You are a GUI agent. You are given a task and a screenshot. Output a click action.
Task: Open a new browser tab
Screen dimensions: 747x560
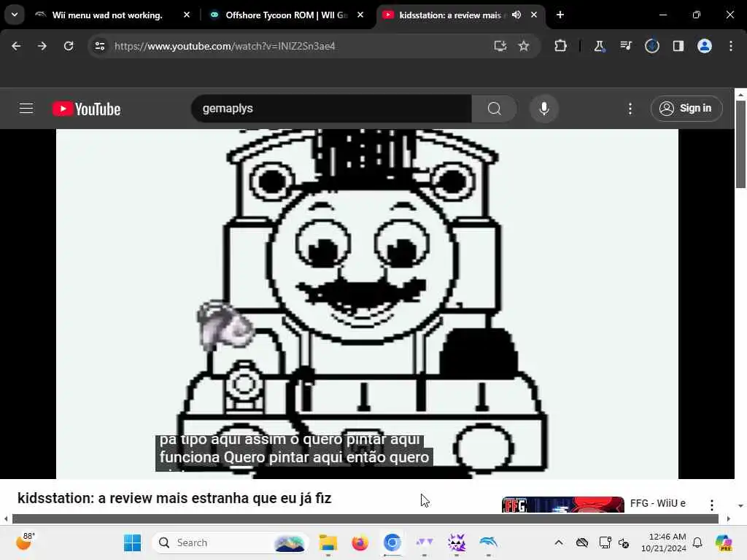560,15
